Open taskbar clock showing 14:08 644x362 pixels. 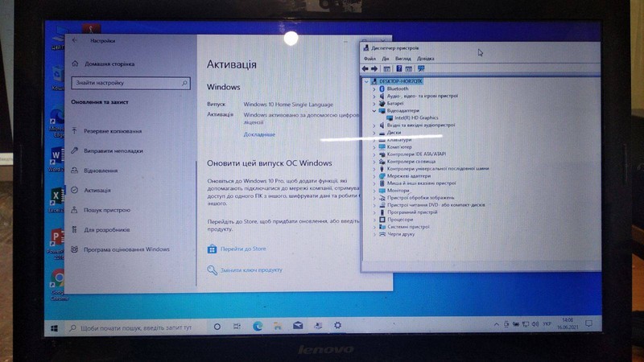568,323
